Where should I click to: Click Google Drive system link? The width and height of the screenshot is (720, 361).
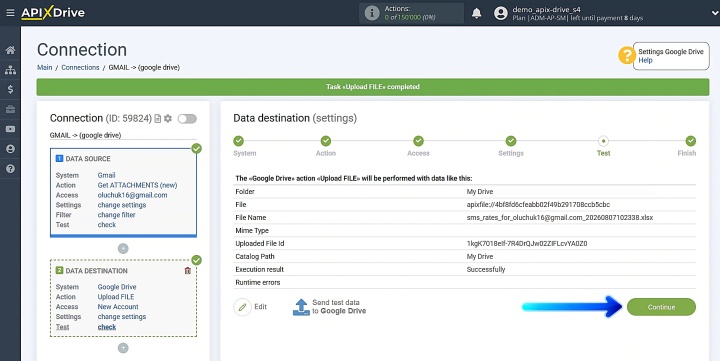117,287
